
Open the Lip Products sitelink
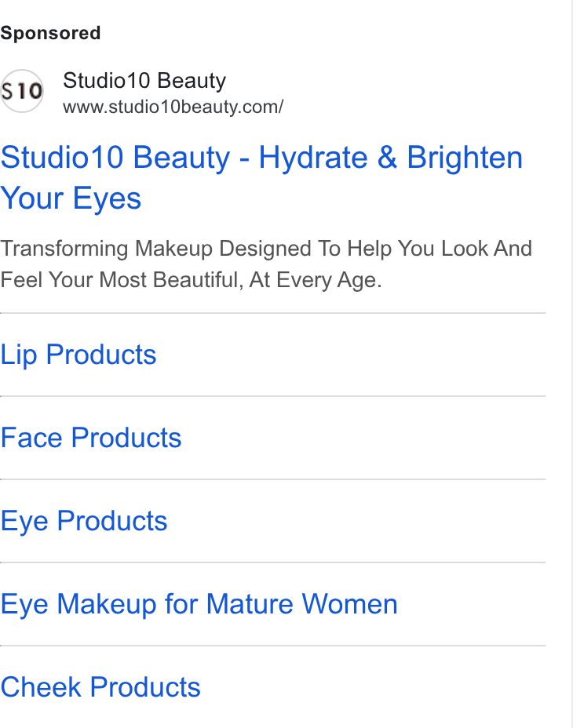pos(78,355)
